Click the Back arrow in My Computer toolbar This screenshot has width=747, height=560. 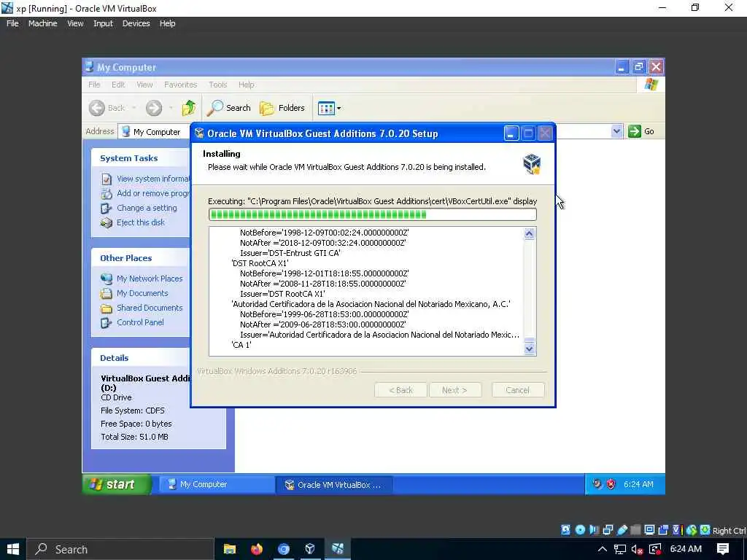(x=97, y=108)
